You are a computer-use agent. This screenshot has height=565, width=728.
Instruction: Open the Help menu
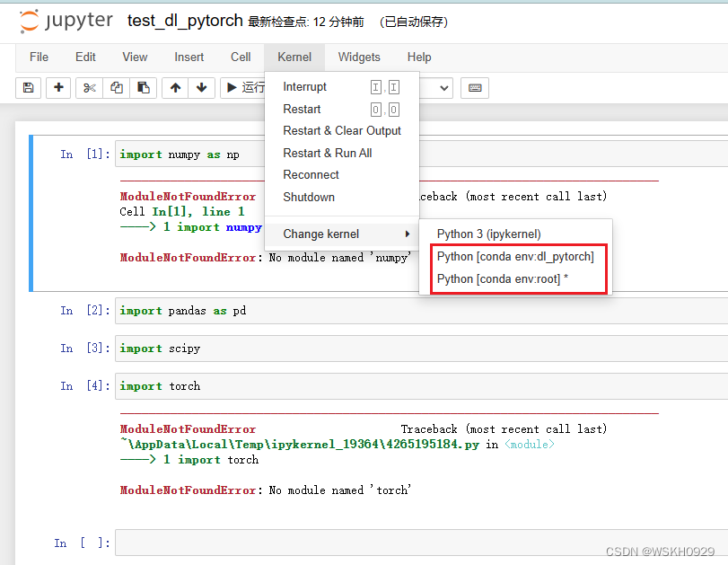tap(419, 57)
